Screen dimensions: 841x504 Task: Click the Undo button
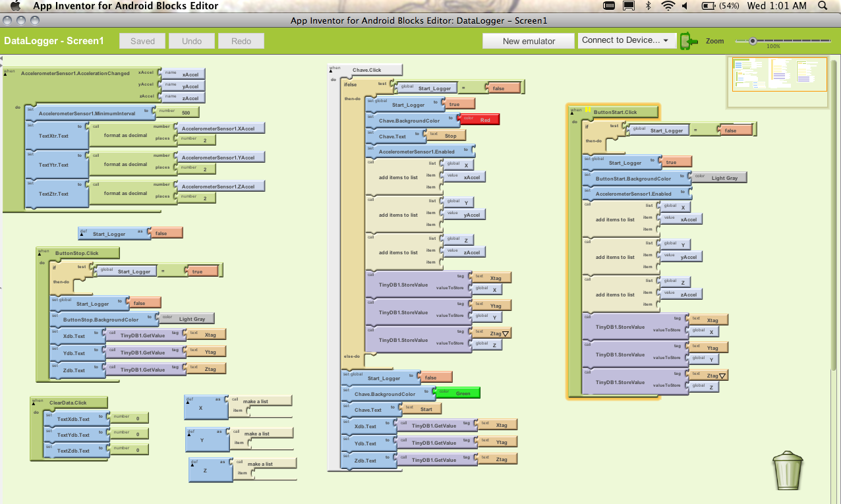[192, 41]
